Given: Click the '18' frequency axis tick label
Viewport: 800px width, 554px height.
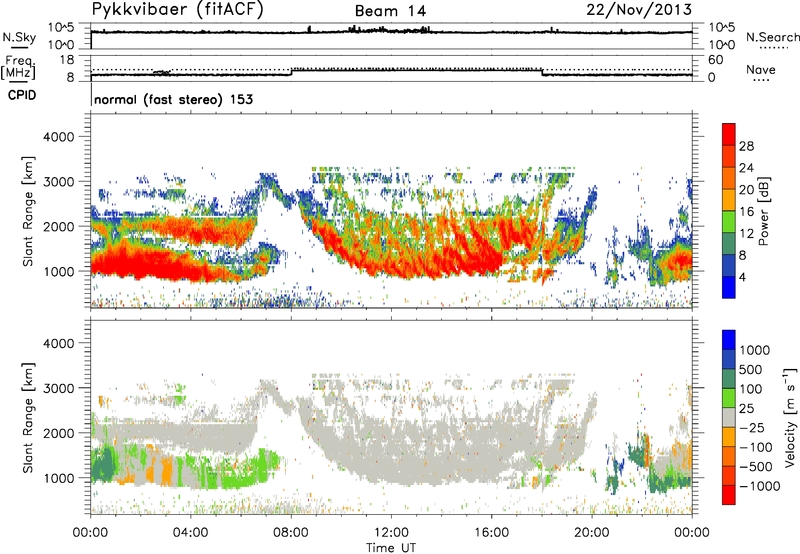Looking at the screenshot, I should tap(67, 60).
